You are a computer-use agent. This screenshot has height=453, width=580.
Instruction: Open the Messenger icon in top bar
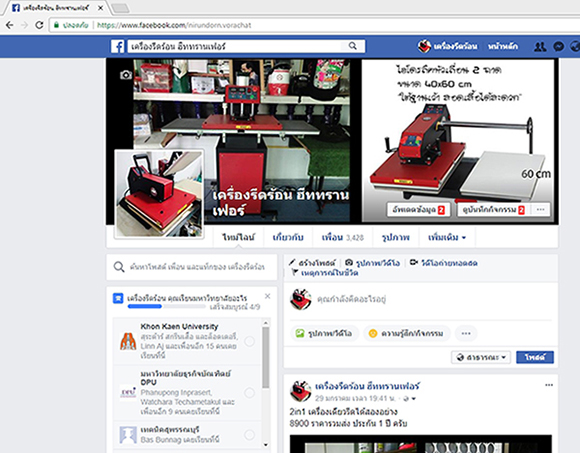pos(559,47)
